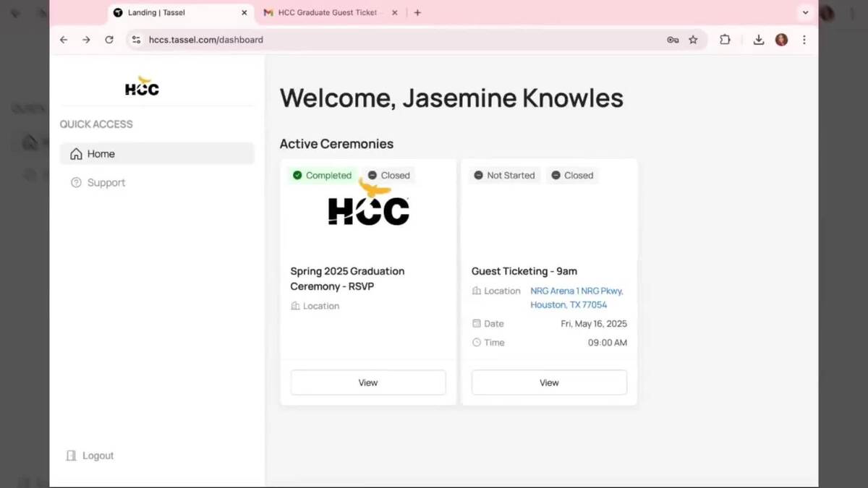Screen dimensions: 868x488
Task: Open the NRG Arena location address link
Action: tap(576, 298)
